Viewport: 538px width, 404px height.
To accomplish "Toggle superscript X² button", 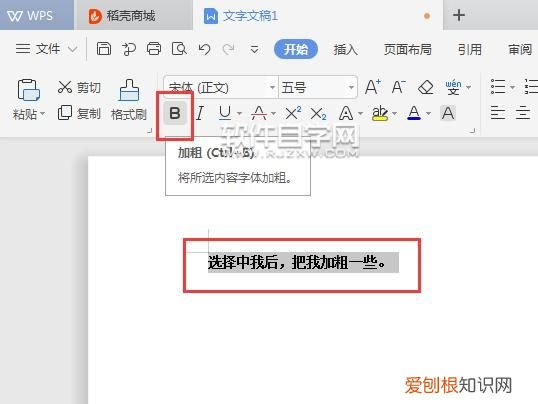I will (293, 113).
